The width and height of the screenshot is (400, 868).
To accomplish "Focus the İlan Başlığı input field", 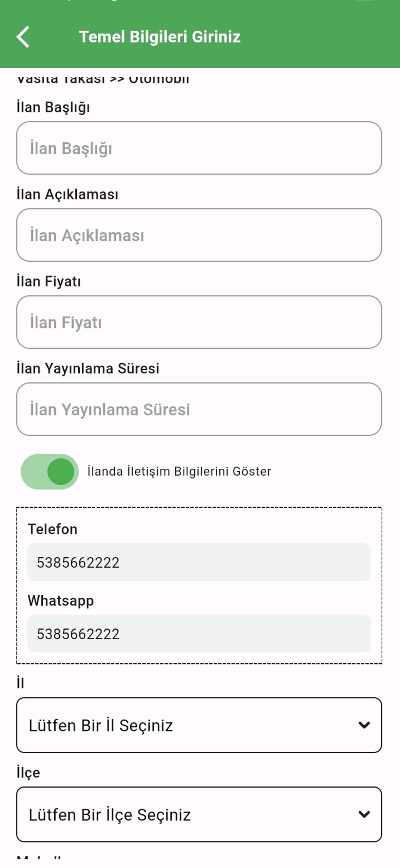I will coord(199,148).
